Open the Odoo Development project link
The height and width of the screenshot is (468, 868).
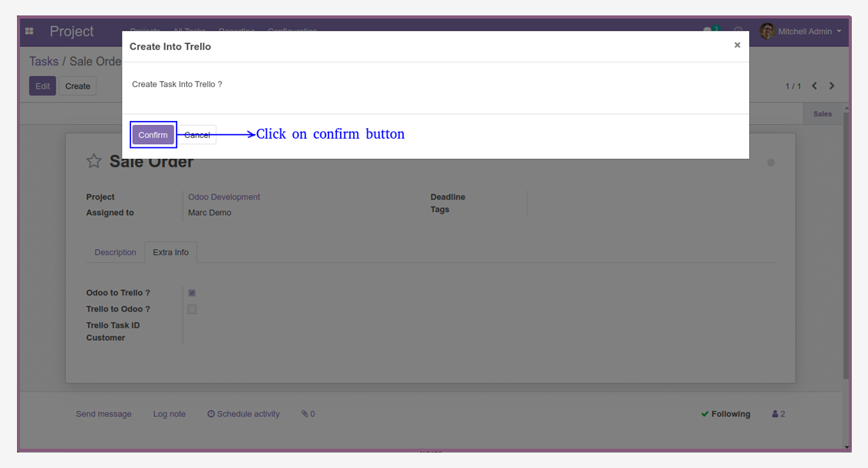(224, 197)
